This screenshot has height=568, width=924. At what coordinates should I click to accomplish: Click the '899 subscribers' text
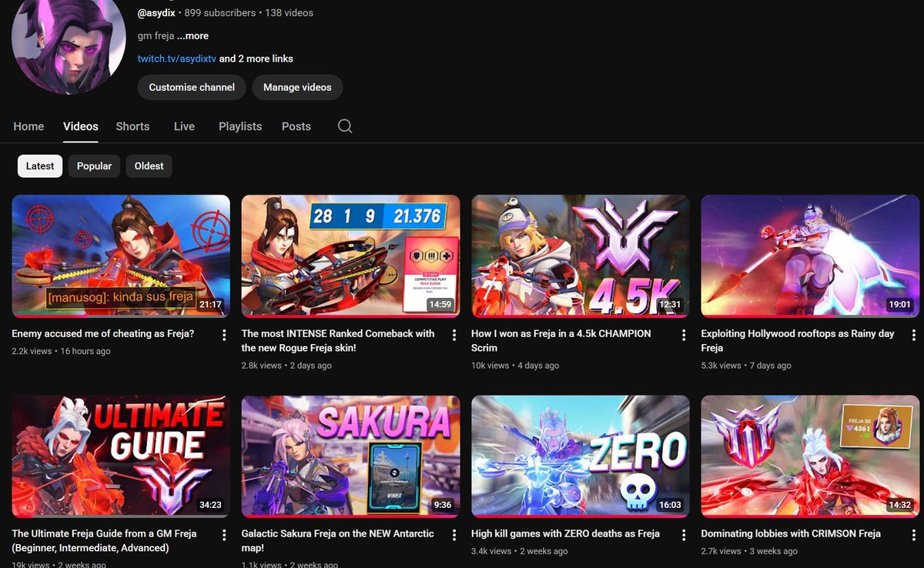pos(219,13)
